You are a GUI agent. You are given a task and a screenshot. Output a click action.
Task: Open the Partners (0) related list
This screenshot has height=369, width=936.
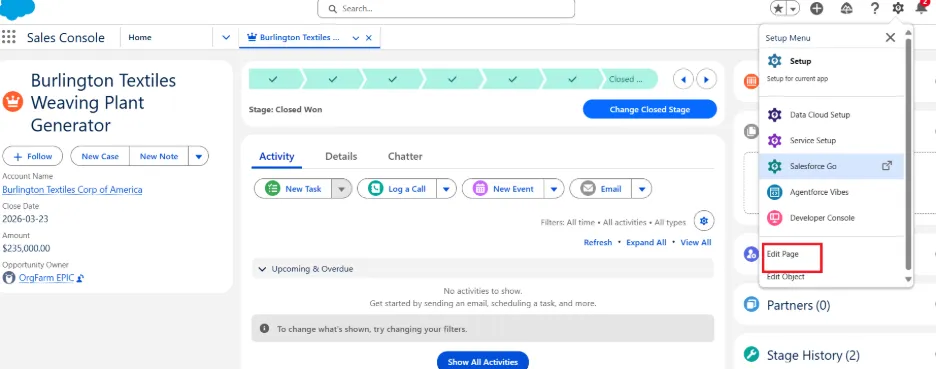pyautogui.click(x=798, y=305)
